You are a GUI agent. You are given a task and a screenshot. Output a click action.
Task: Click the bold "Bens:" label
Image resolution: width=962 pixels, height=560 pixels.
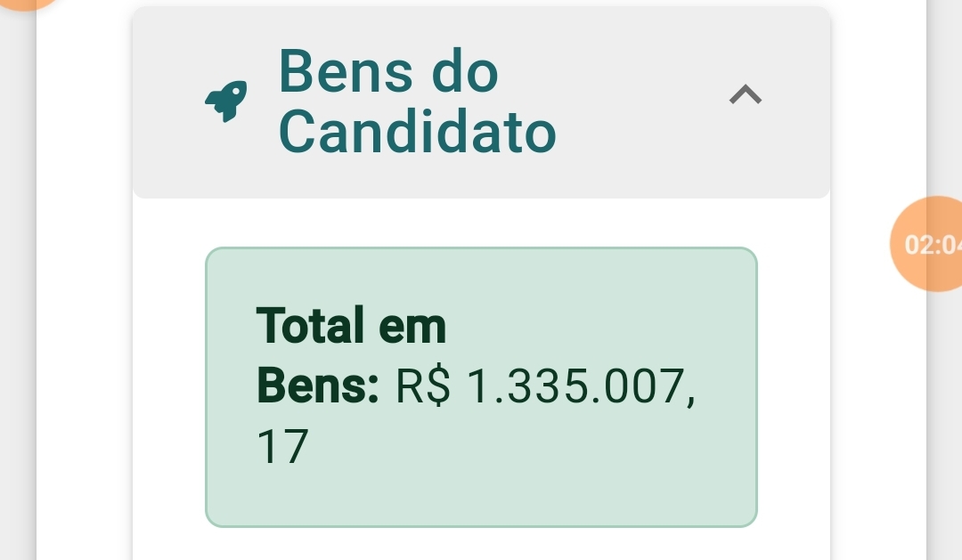pyautogui.click(x=318, y=388)
